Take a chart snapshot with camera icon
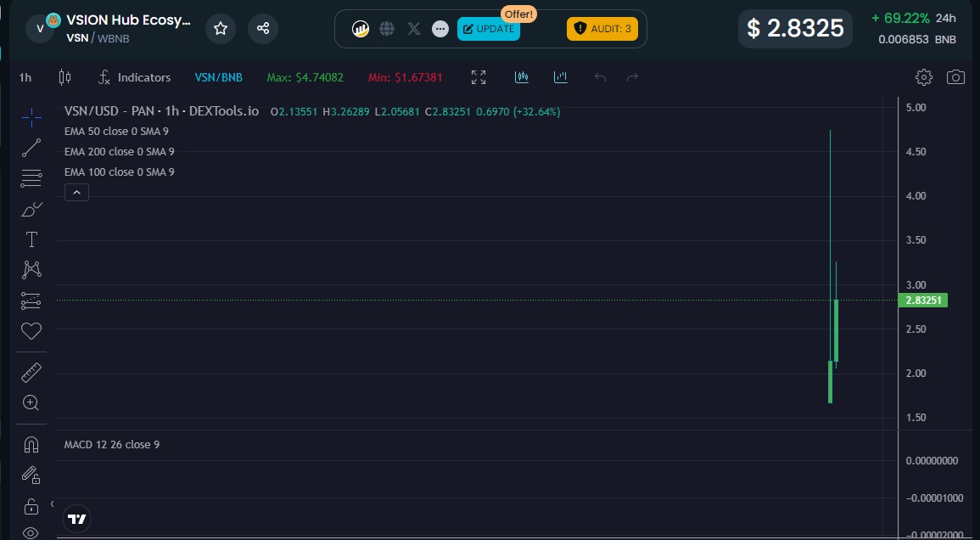 pyautogui.click(x=955, y=76)
